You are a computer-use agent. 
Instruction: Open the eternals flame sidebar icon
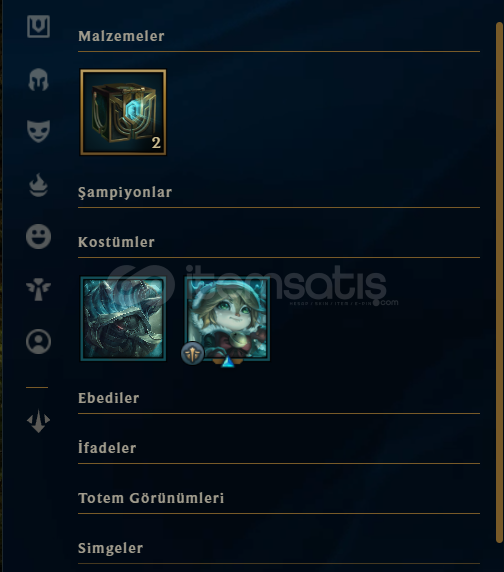coord(38,185)
